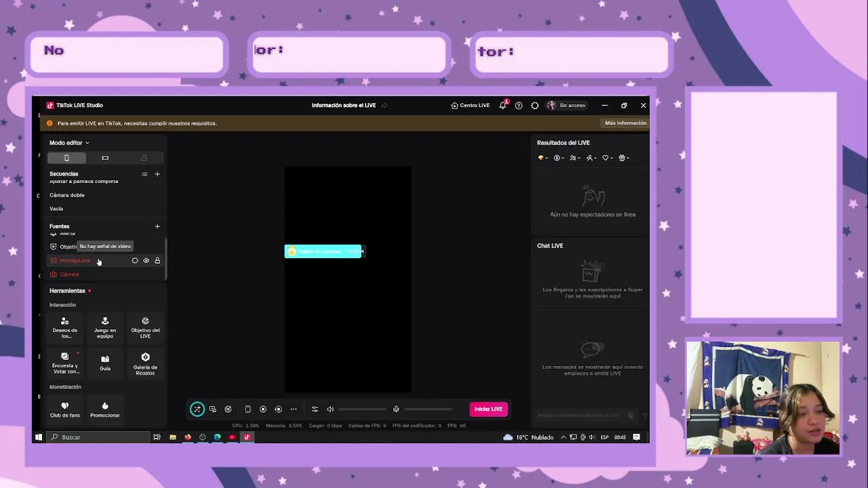The width and height of the screenshot is (868, 488).
Task: Open the Guía tool
Action: pos(105,362)
